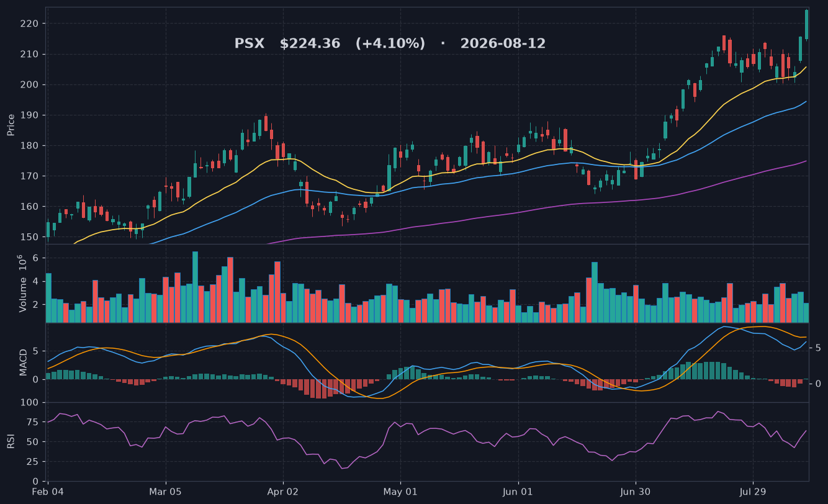Image resolution: width=828 pixels, height=504 pixels.
Task: Click the 25 tick on RSI axis
Action: (33, 462)
